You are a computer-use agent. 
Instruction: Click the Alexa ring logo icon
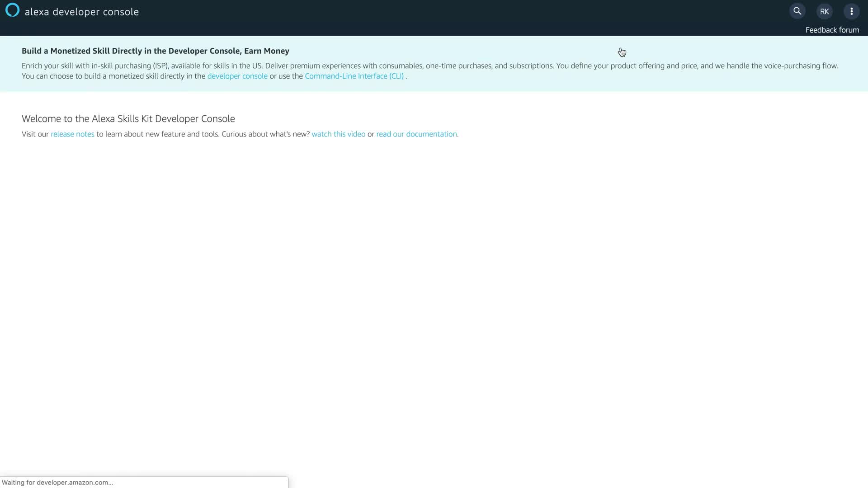pyautogui.click(x=12, y=10)
